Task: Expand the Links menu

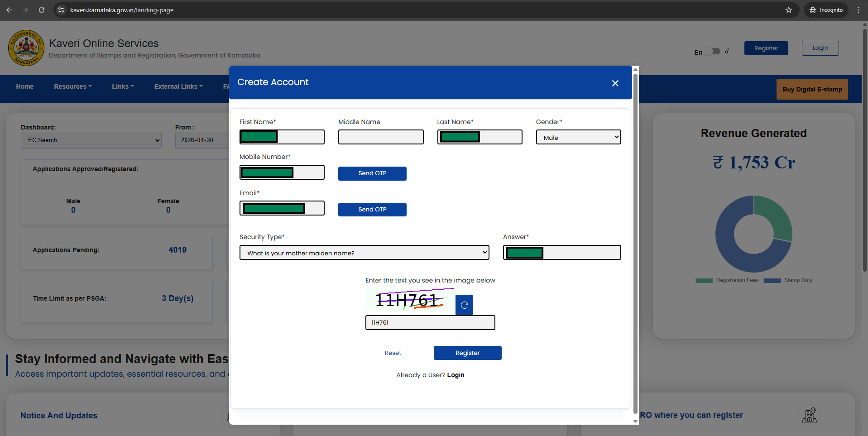Action: click(123, 86)
